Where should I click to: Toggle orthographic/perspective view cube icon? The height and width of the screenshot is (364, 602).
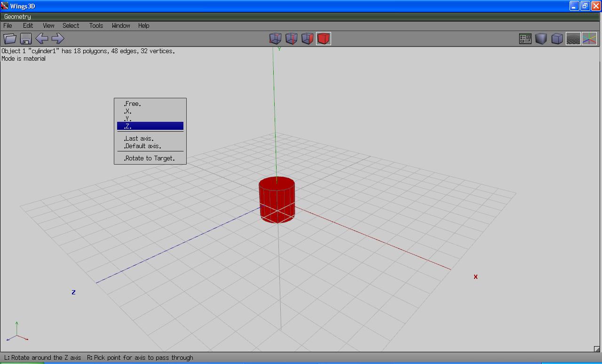pos(557,39)
